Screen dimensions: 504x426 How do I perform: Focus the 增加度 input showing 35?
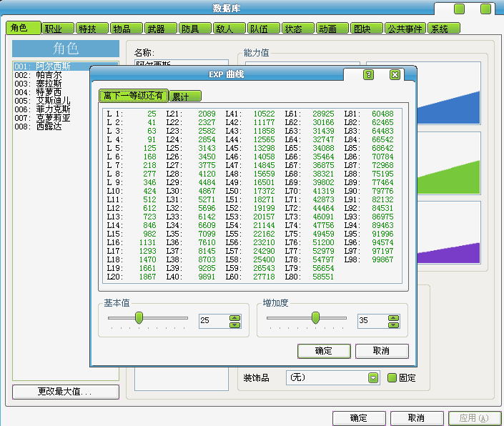click(372, 321)
